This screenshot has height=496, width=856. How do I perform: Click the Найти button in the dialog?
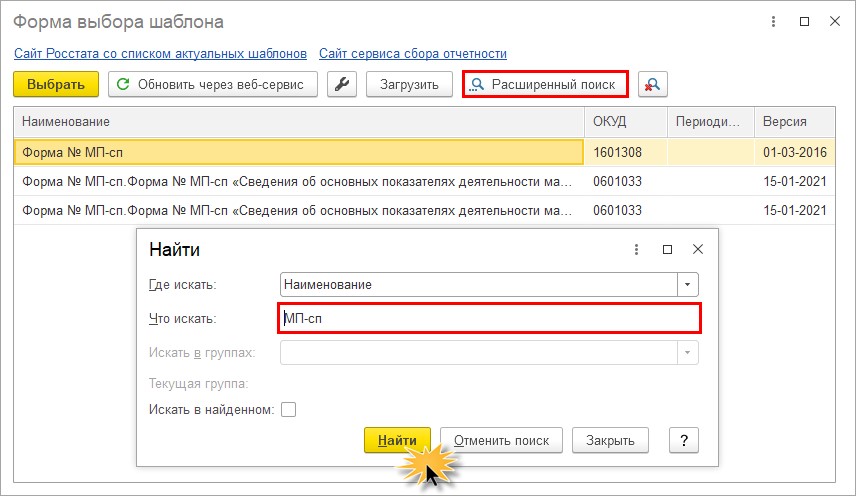[397, 440]
